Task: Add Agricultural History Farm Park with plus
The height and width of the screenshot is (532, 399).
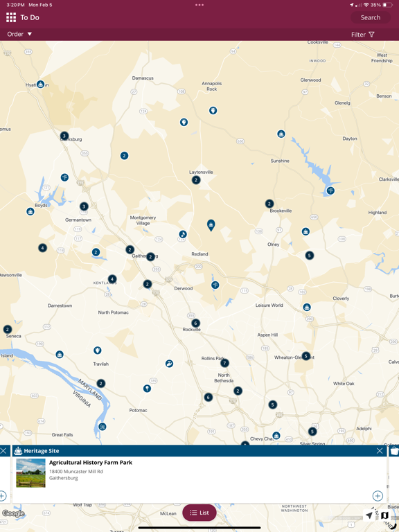Action: [x=378, y=496]
